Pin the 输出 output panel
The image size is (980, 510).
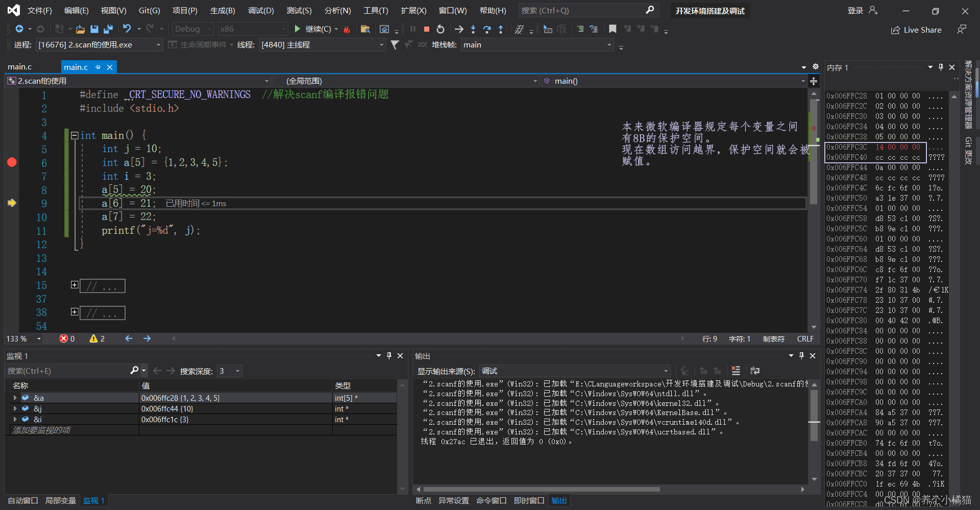(801, 355)
